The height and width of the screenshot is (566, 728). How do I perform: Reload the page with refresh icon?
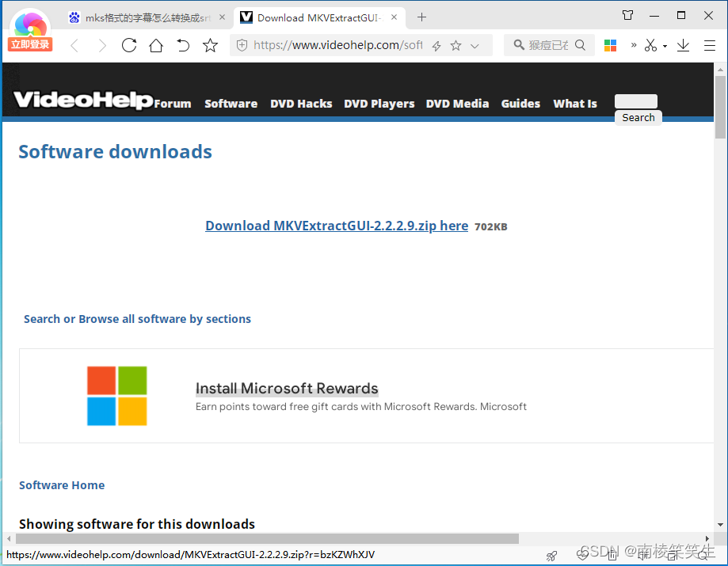[x=129, y=45]
